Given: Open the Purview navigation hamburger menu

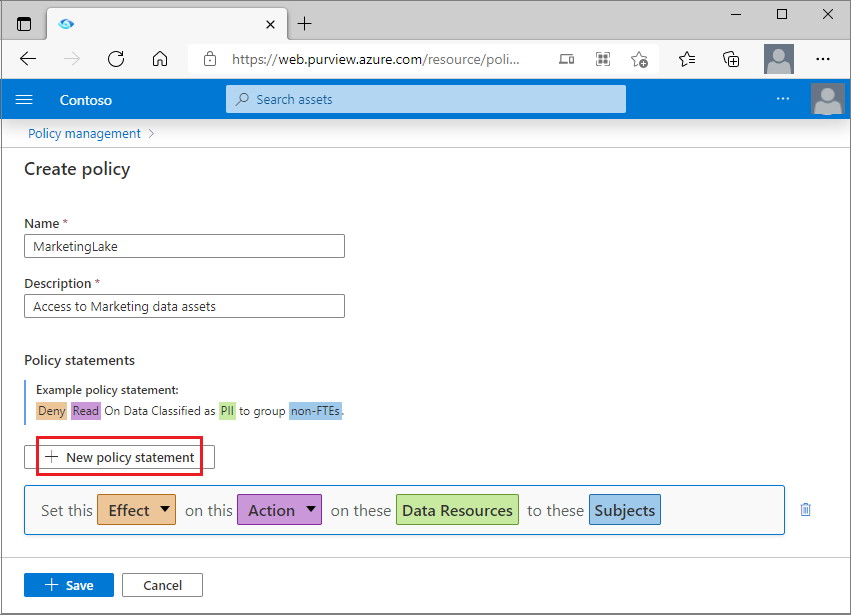Looking at the screenshot, I should [x=24, y=99].
